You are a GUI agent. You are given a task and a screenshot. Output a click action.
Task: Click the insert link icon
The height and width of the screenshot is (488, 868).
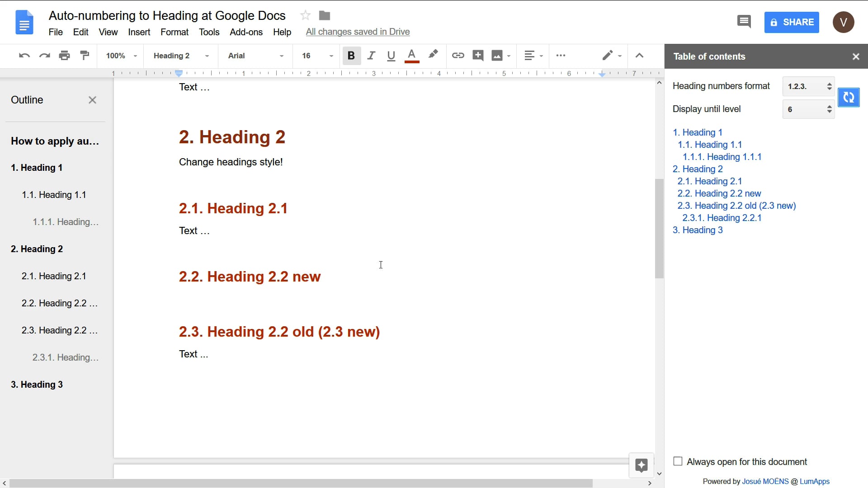(x=457, y=56)
